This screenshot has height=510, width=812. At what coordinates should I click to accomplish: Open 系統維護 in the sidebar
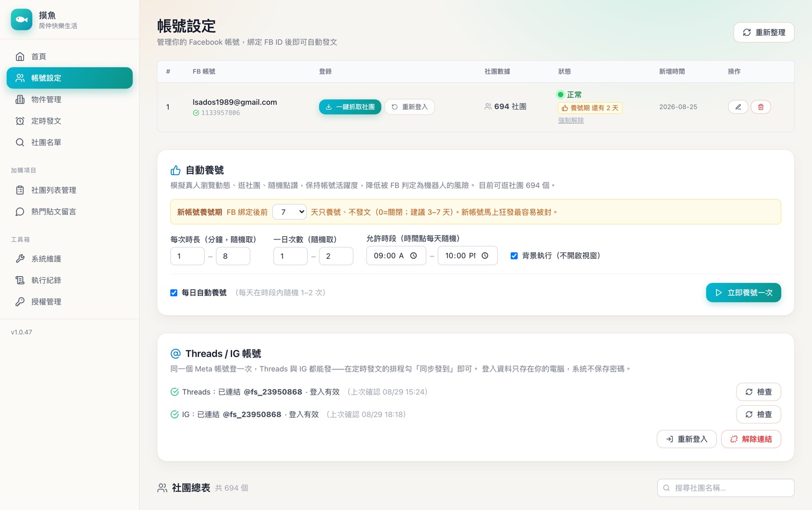70,259
